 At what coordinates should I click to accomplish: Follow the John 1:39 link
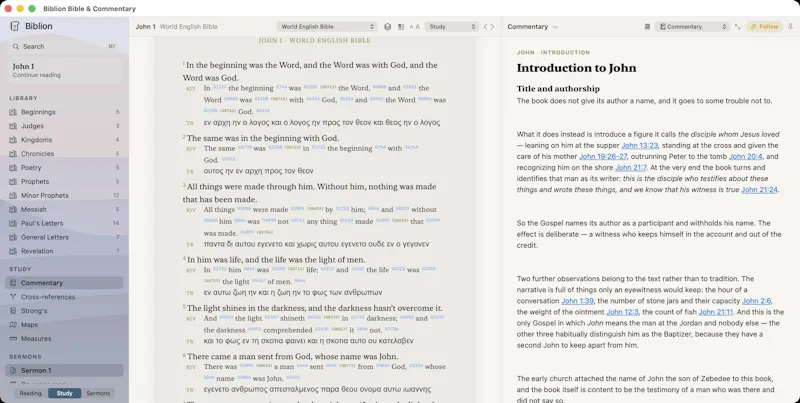point(578,301)
